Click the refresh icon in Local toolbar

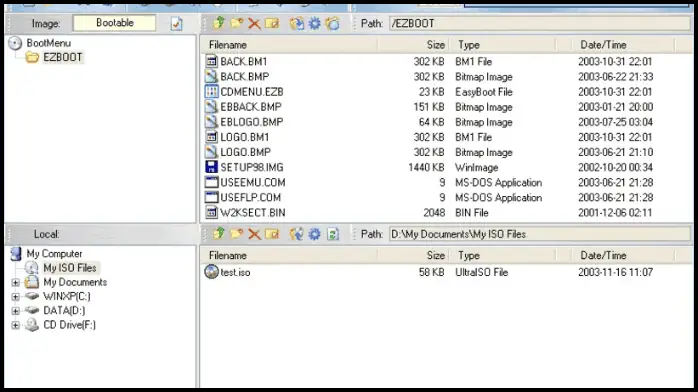333,234
